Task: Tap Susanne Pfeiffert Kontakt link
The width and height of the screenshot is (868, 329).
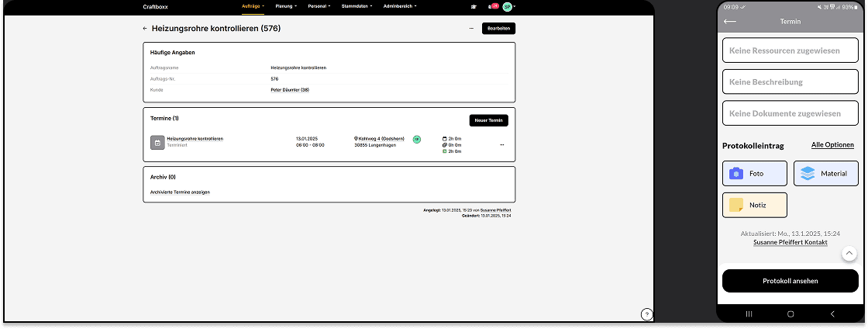Action: tap(790, 243)
